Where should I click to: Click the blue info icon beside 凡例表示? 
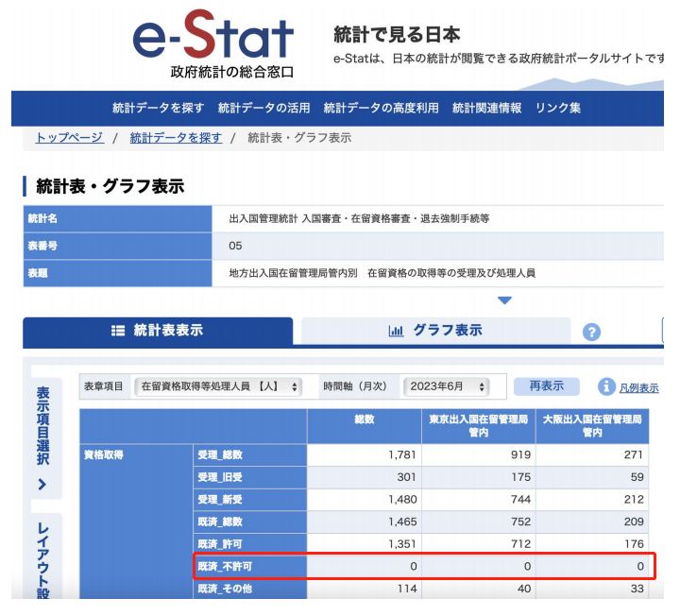pyautogui.click(x=606, y=386)
